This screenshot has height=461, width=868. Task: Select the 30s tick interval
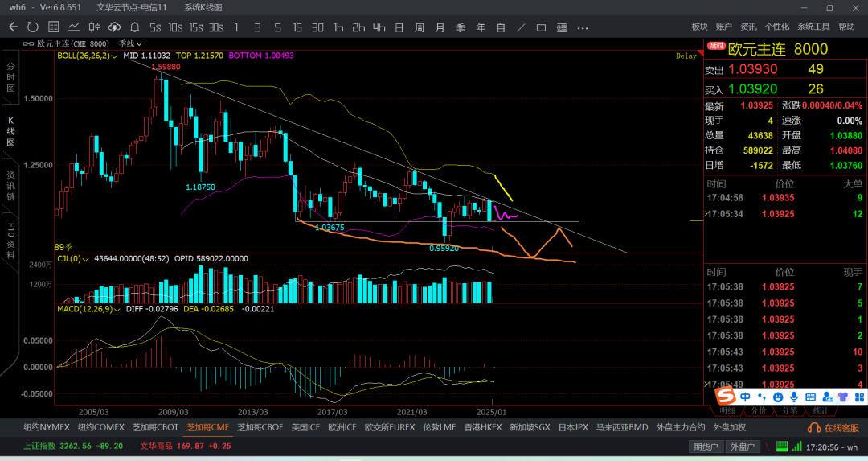215,27
